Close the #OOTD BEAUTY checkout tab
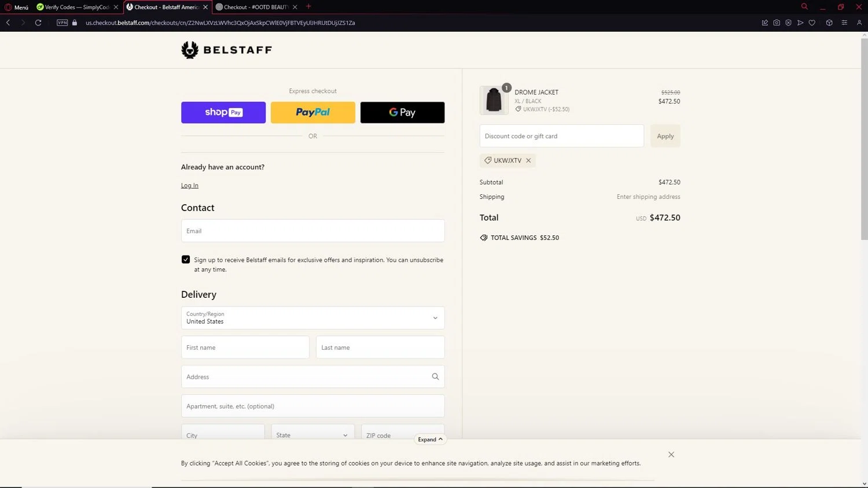 295,7
